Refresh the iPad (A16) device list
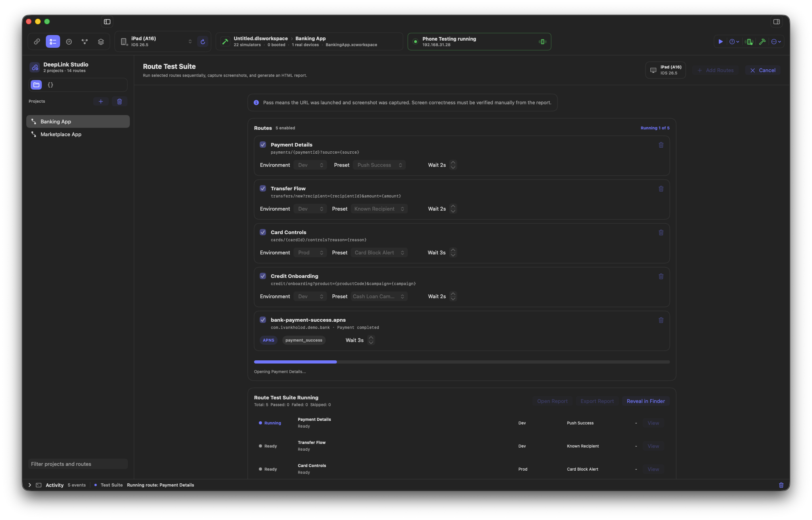The image size is (812, 520). pos(203,41)
